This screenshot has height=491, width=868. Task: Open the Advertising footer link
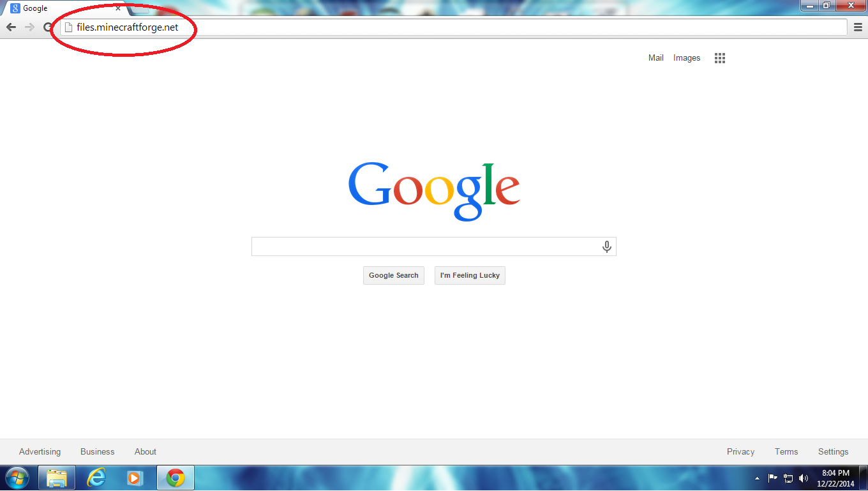click(x=40, y=451)
